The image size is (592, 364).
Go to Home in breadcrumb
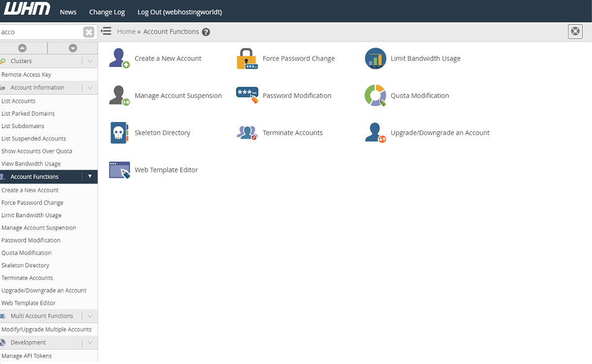[126, 32]
